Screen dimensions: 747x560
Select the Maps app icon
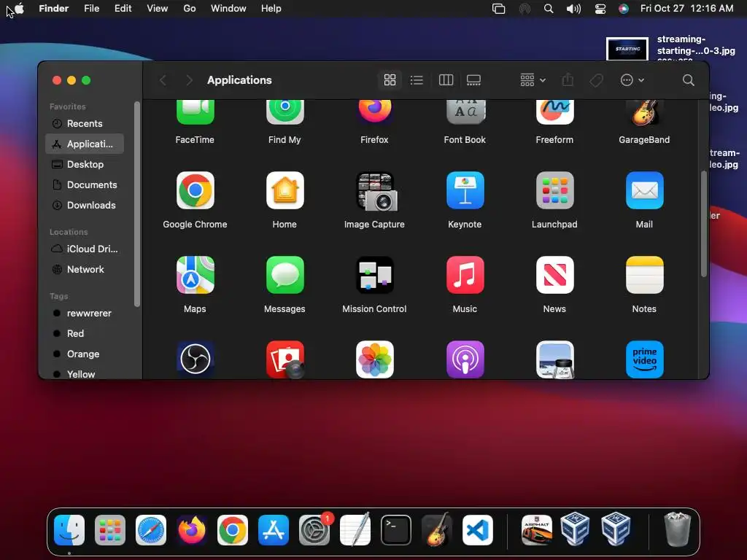(x=195, y=275)
